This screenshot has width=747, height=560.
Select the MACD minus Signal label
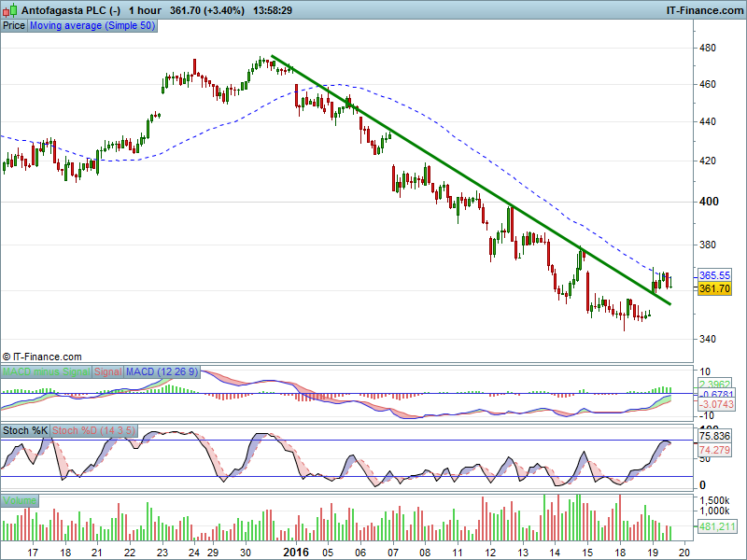pyautogui.click(x=46, y=371)
